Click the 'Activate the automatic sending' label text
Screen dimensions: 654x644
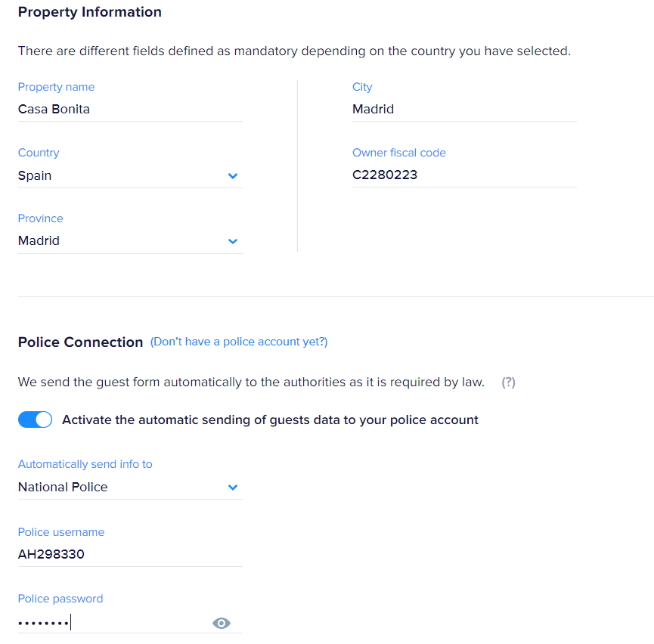pyautogui.click(x=270, y=420)
